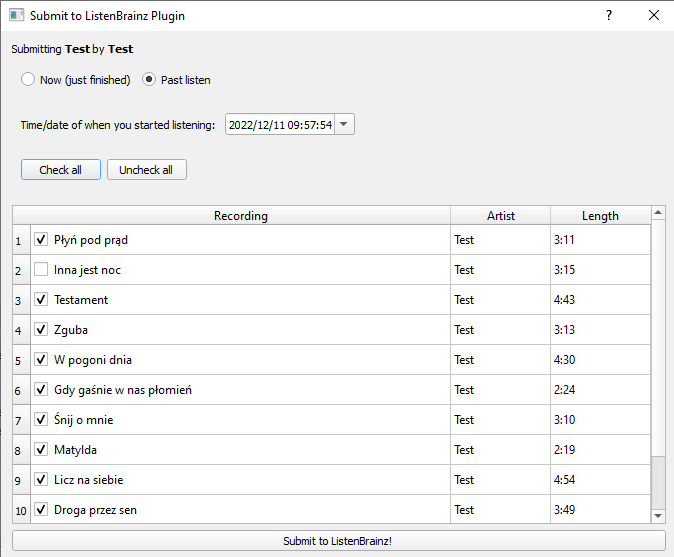Click length cell 3:11
The image size is (674, 557).
600,240
